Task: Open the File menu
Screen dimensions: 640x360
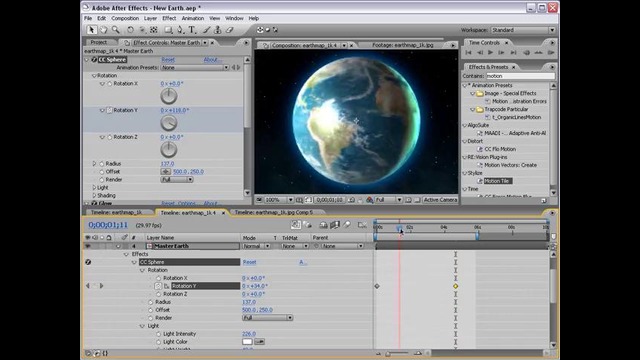Action: point(88,18)
